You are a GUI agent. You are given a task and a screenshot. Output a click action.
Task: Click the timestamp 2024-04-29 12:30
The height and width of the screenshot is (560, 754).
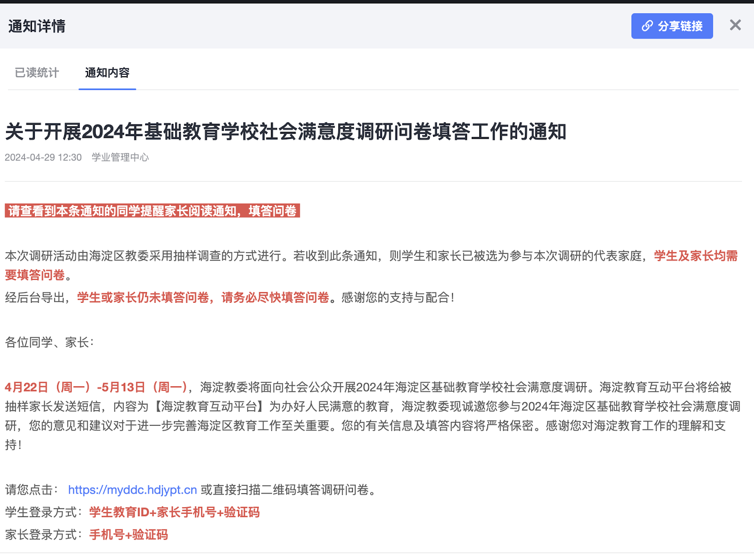tap(43, 157)
